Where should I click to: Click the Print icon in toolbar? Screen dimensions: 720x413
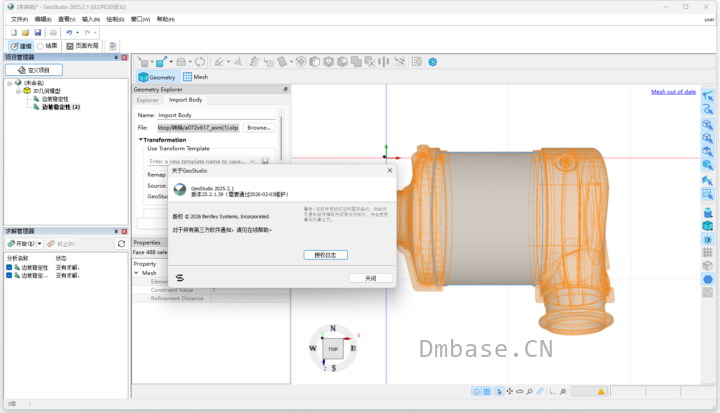[53, 33]
